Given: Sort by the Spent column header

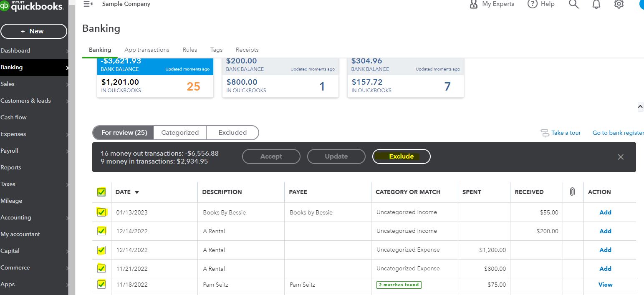Looking at the screenshot, I should coord(472,192).
